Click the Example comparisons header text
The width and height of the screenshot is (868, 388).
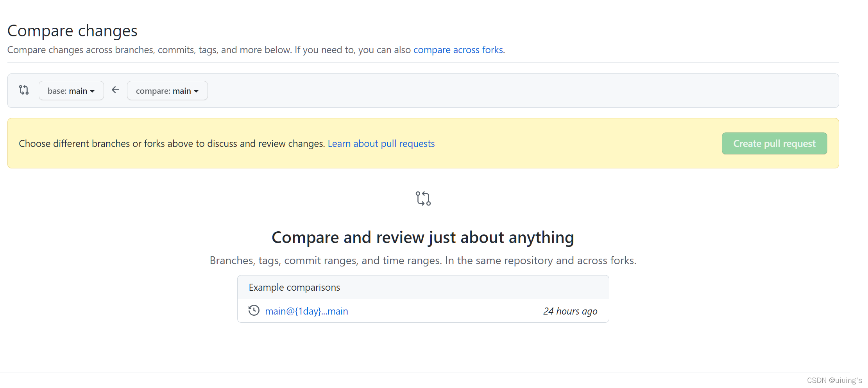[x=294, y=288]
